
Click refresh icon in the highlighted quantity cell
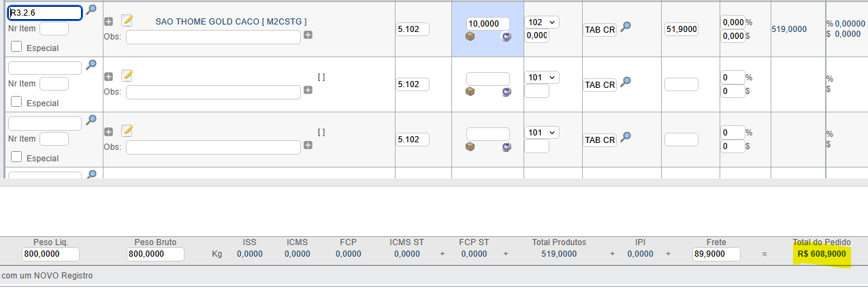[506, 36]
